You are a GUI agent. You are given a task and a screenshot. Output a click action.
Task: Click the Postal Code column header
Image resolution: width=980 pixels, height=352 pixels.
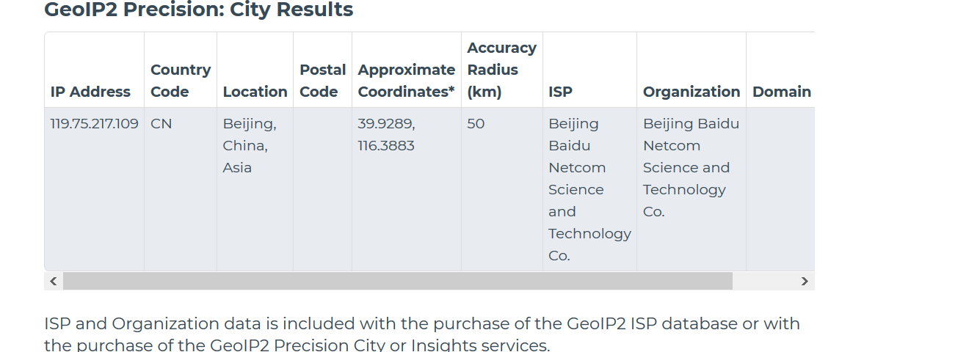322,81
